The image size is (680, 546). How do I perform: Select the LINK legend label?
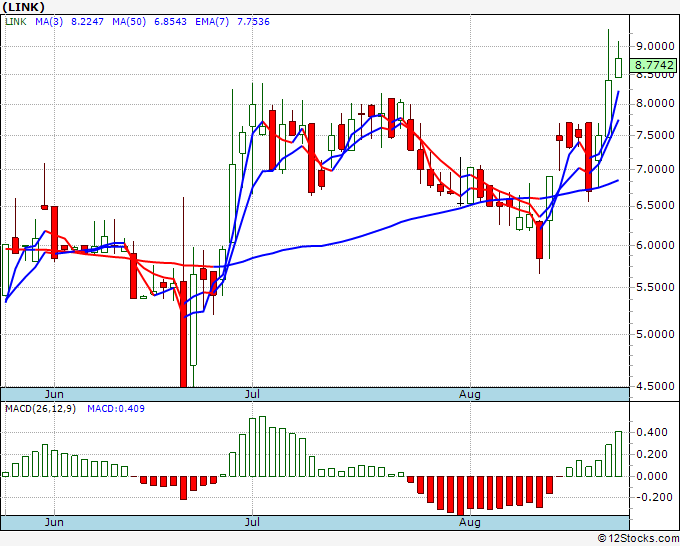[x=16, y=22]
